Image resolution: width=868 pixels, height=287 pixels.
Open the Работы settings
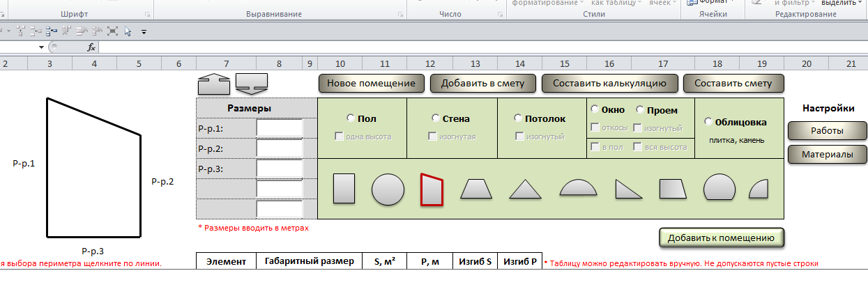pos(827,130)
